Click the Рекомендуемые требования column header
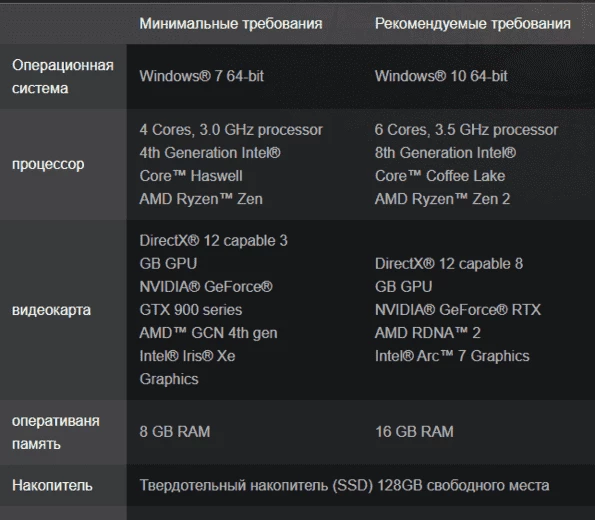This screenshot has width=595, height=520. coord(472,24)
